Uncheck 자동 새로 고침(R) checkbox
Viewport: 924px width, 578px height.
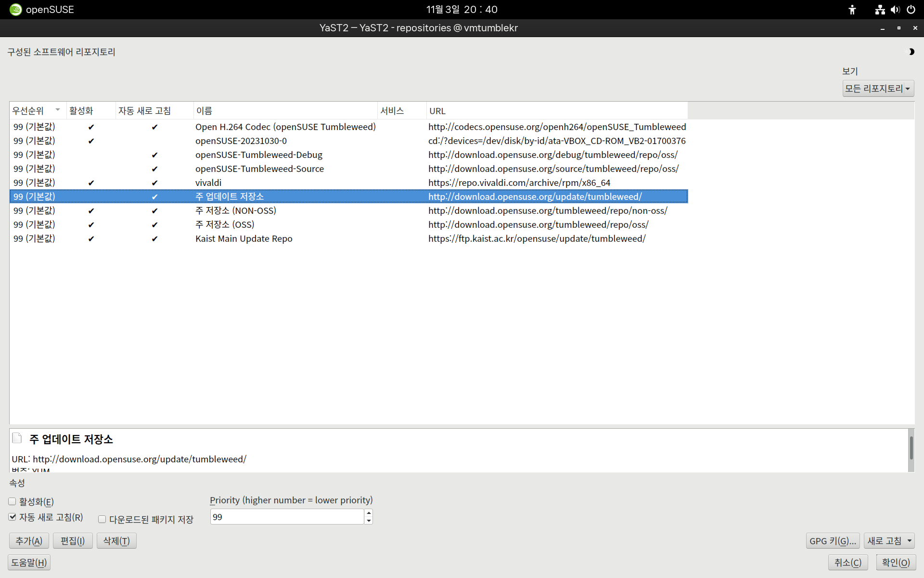coord(13,517)
